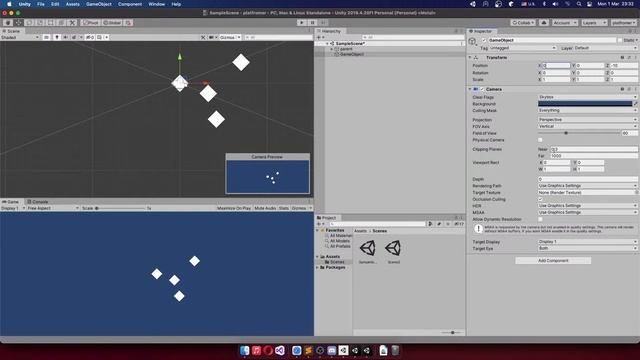The height and width of the screenshot is (360, 640).
Task: Open the Clear Flags Skybox dropdown
Action: 588,97
